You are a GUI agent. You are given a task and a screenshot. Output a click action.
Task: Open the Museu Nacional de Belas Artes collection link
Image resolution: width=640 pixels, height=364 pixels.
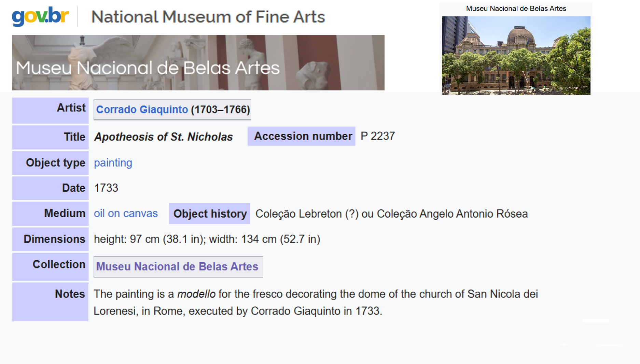tap(177, 266)
